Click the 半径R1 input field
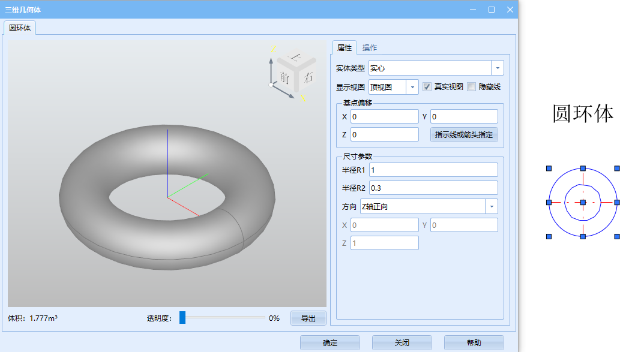 pyautogui.click(x=433, y=170)
